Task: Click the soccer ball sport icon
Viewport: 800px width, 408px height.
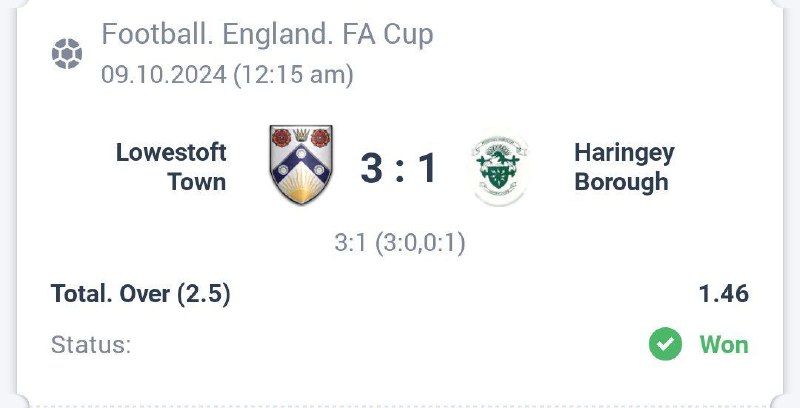Action: tap(67, 54)
